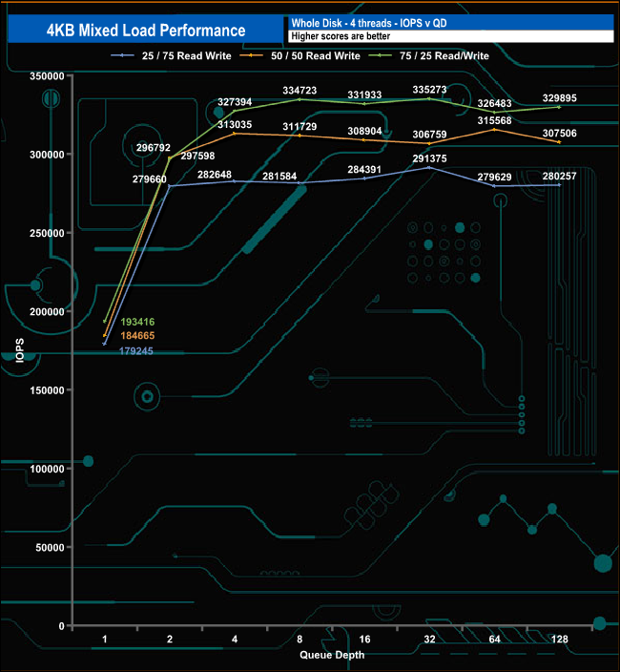Image resolution: width=620 pixels, height=672 pixels.
Task: Click queue depth label 4
Action: pyautogui.click(x=235, y=640)
